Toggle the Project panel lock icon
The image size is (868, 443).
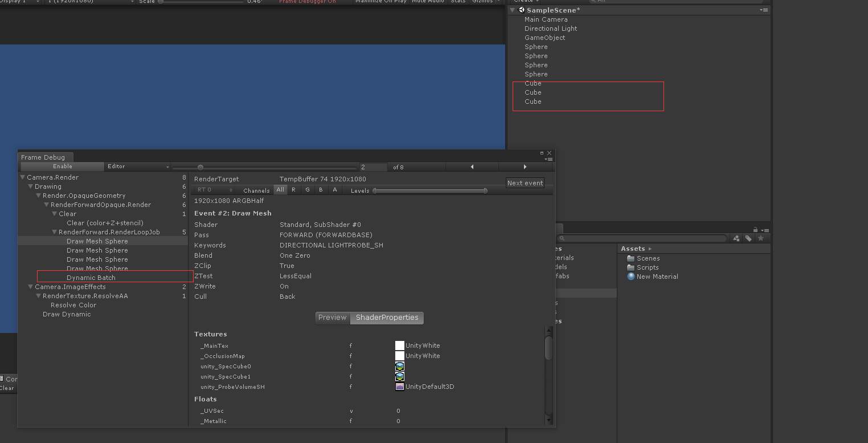pos(756,229)
